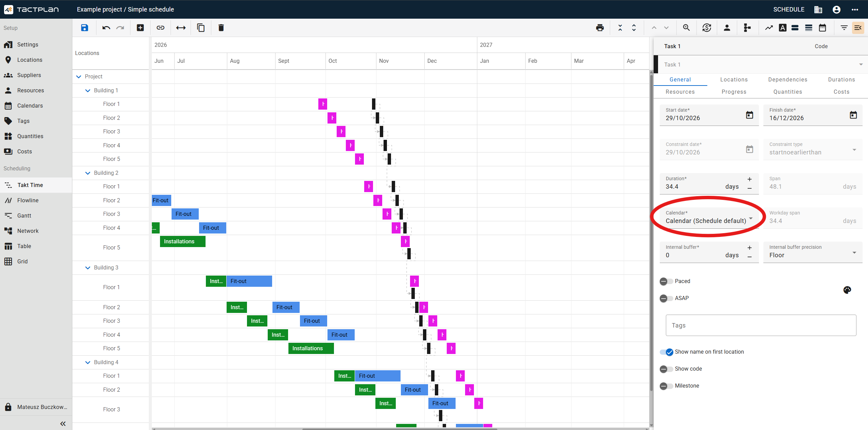Click the Tags input field

tap(761, 325)
